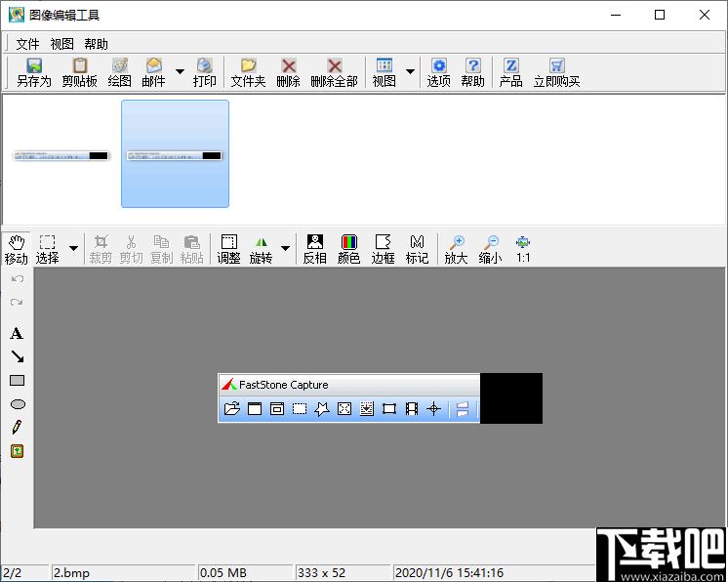This screenshot has width=728, height=582.
Task: Click the View (视图) toolbar icon
Action: (384, 73)
